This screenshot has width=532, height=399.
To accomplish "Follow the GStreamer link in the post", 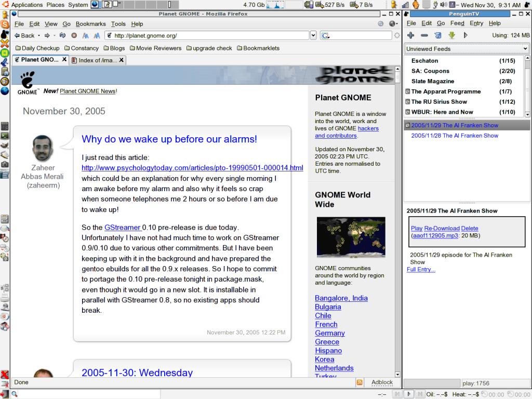I will pos(123,228).
